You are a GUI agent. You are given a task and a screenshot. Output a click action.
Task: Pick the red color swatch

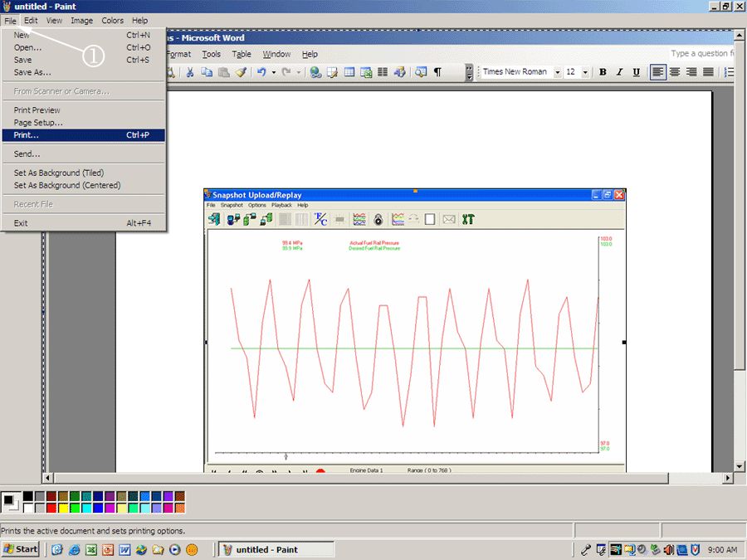tap(52, 508)
